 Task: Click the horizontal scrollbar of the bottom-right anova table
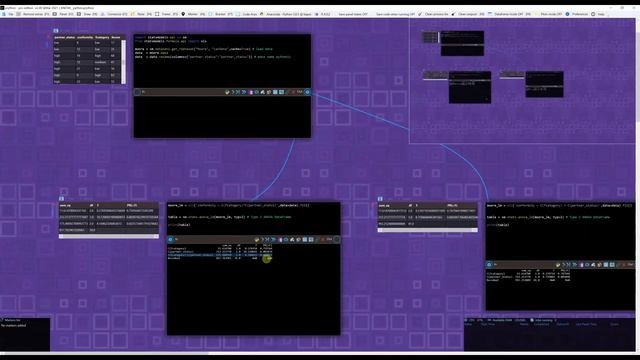(427, 230)
